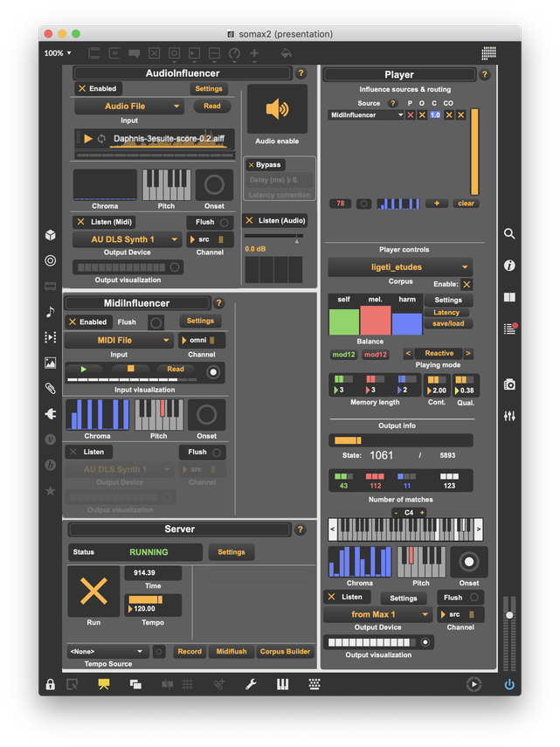Open the Audio File input dropdown
Screen dimensions: 560x747
[x=128, y=107]
